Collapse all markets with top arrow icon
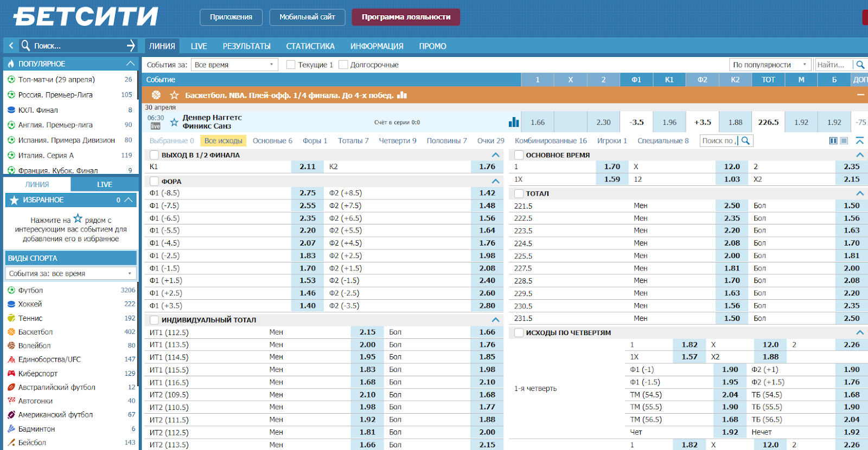This screenshot has width=868, height=450. 860,140
